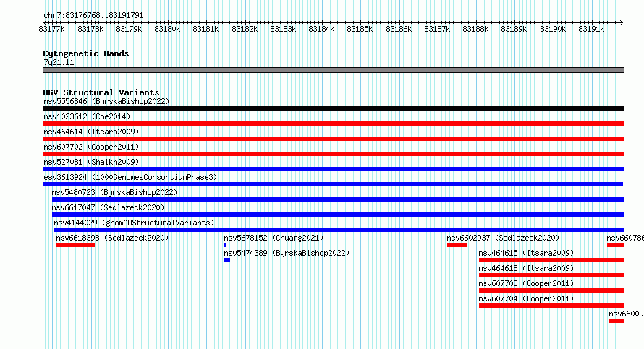The image size is (644, 349).
Task: Click nsv607703 (Cooper2011) label
Action: [x=526, y=283]
